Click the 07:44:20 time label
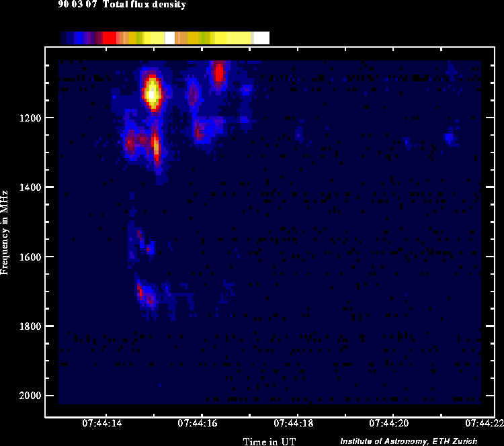This screenshot has width=504, height=446. (x=389, y=423)
